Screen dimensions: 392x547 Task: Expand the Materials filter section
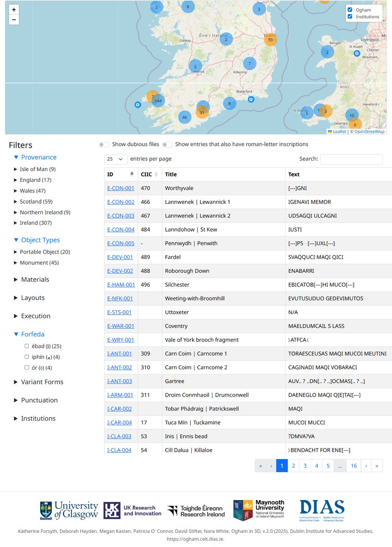pyautogui.click(x=31, y=279)
